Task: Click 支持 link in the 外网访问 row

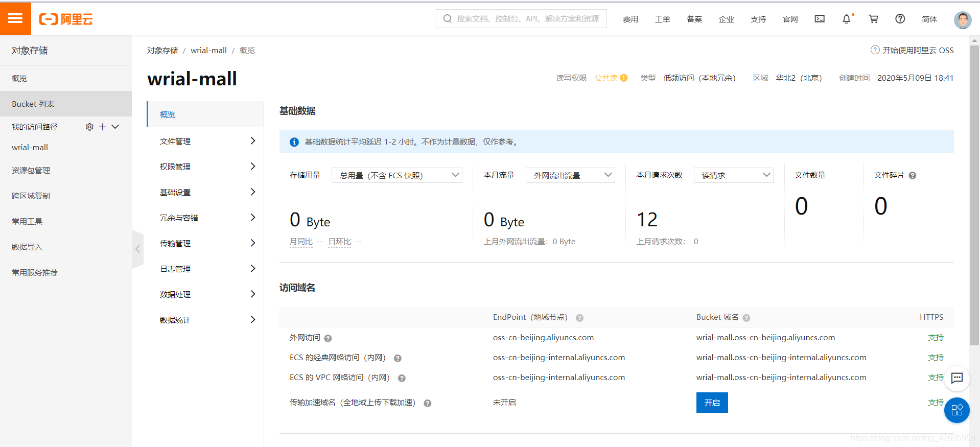Action: click(936, 338)
